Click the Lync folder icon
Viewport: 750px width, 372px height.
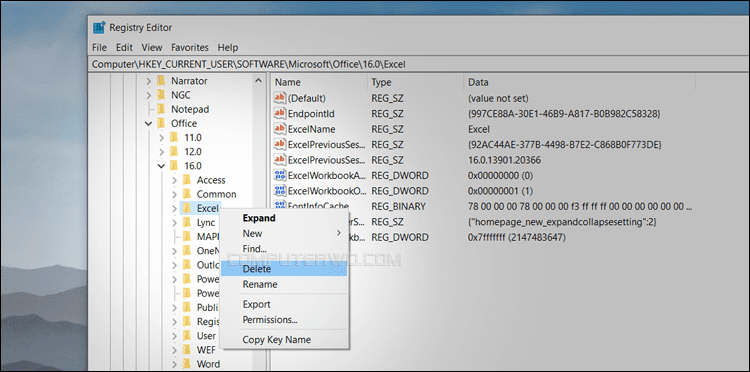pos(187,222)
